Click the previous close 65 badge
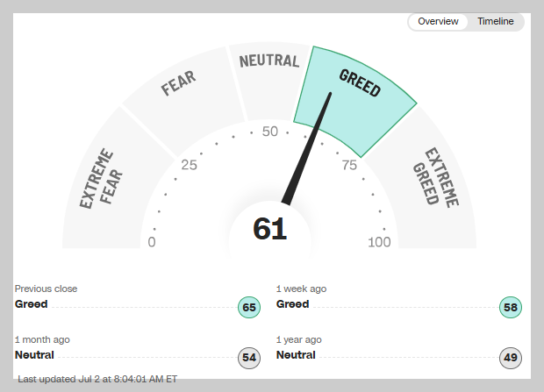544x392 pixels. 249,307
